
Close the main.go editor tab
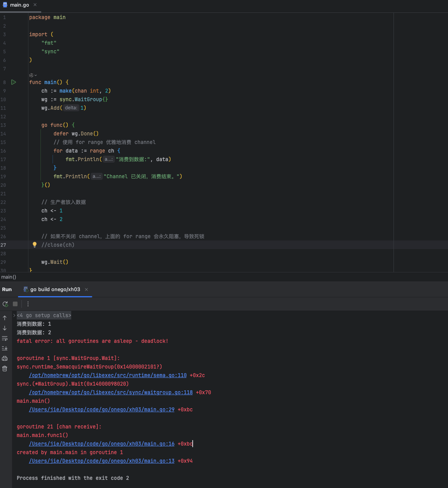[35, 5]
